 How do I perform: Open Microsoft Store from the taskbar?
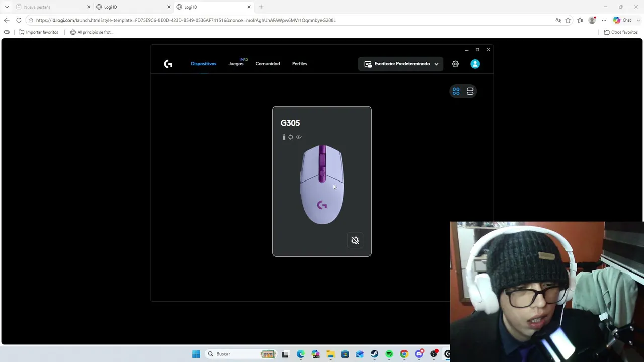pyautogui.click(x=345, y=354)
